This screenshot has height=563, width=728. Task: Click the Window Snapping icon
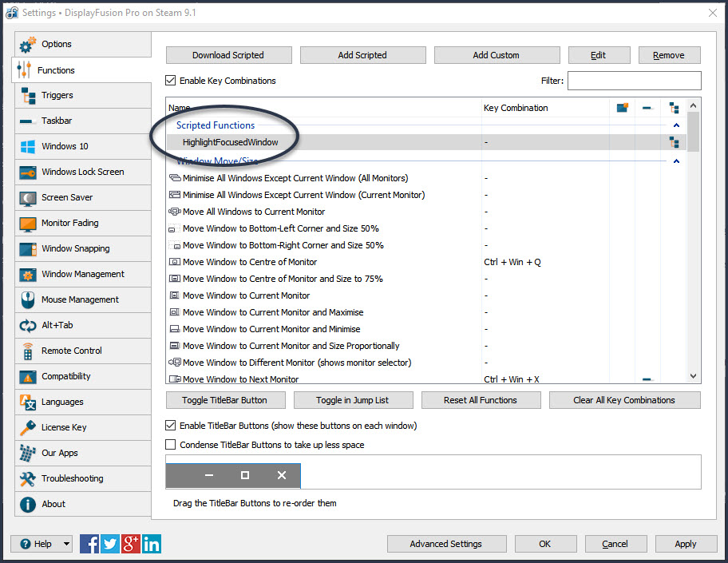pyautogui.click(x=28, y=249)
